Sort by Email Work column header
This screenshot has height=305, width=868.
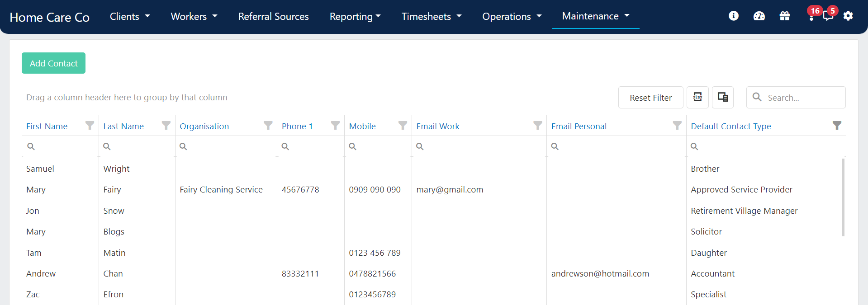coord(438,127)
